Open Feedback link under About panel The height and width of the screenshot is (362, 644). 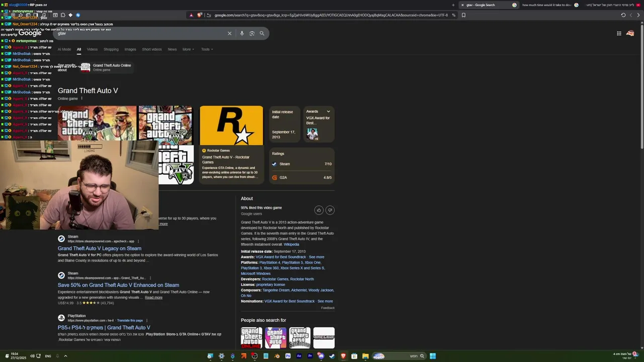click(x=328, y=308)
